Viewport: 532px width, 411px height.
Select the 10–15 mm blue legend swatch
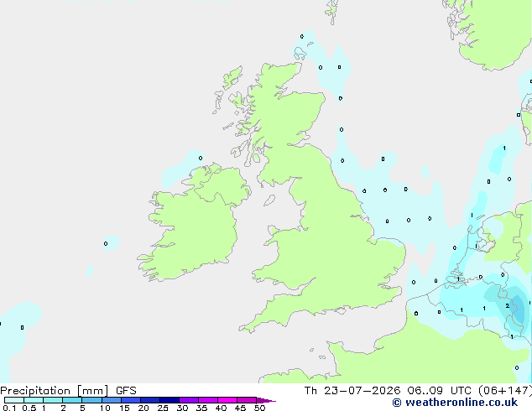112,400
